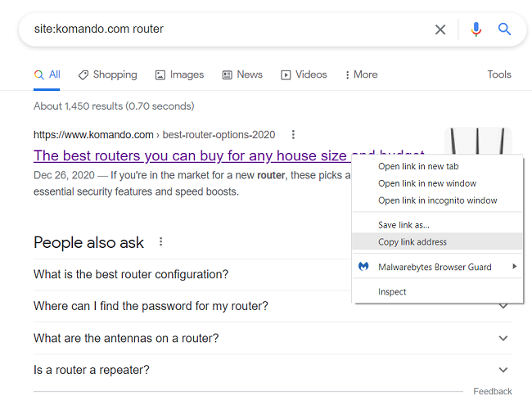The width and height of the screenshot is (532, 405).
Task: Switch to the Images tab
Action: 179,74
